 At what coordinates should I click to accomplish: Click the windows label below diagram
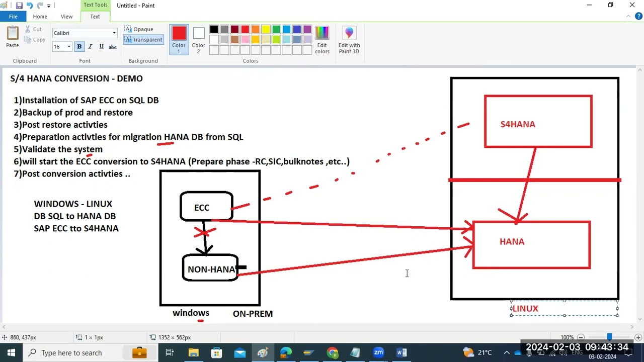pyautogui.click(x=191, y=313)
